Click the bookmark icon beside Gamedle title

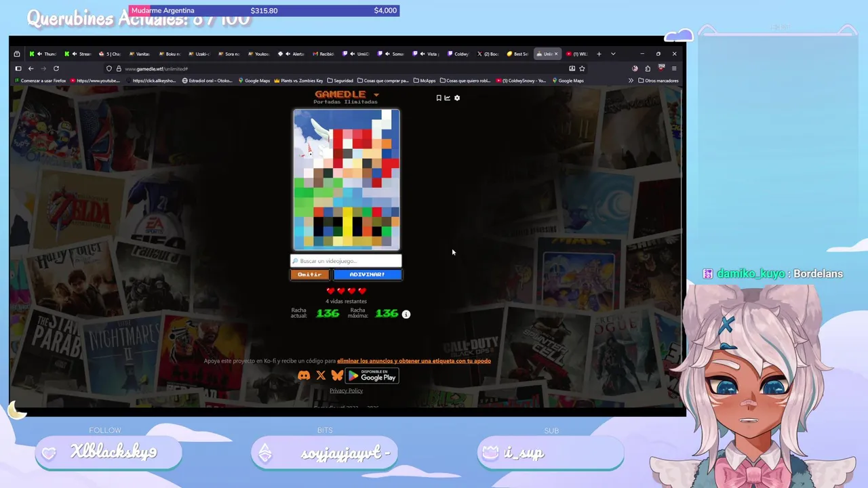tap(439, 98)
